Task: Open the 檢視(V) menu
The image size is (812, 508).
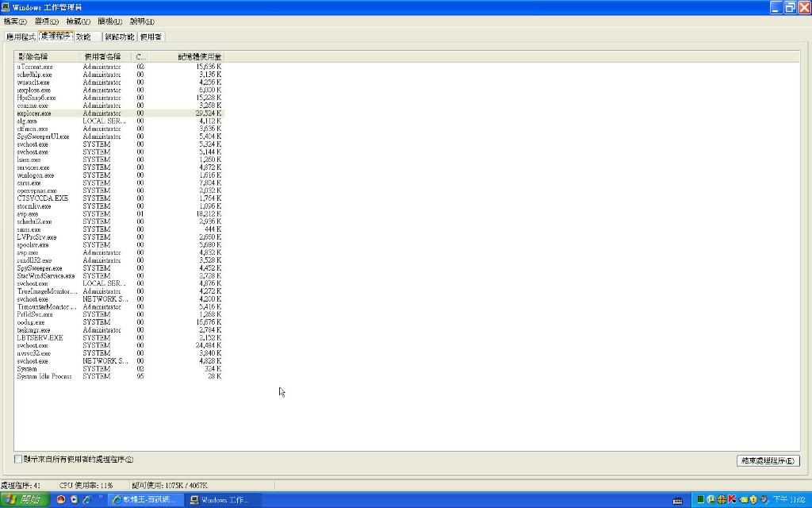Action: coord(78,21)
